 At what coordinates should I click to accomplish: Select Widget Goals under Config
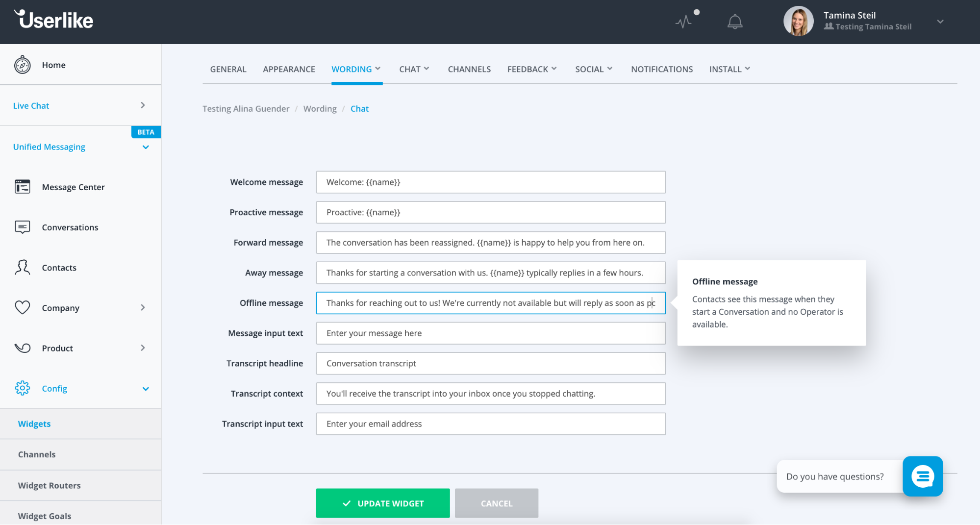pos(80,513)
